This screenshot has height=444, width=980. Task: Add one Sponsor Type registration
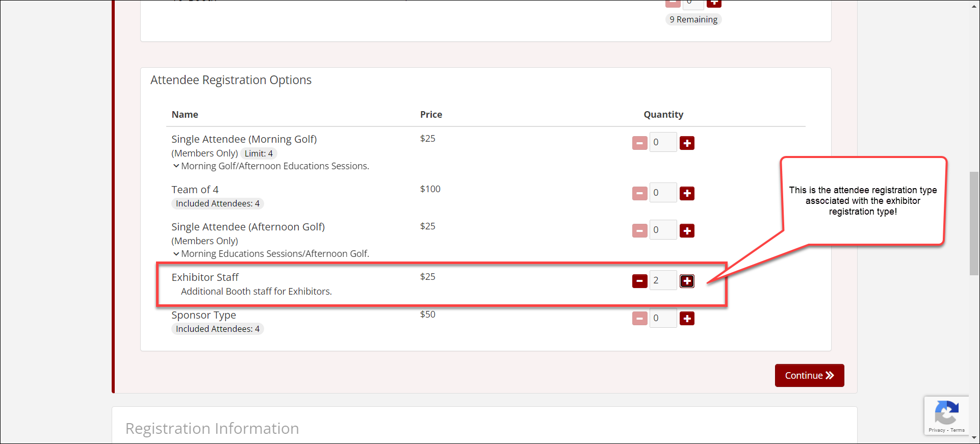pyautogui.click(x=687, y=319)
